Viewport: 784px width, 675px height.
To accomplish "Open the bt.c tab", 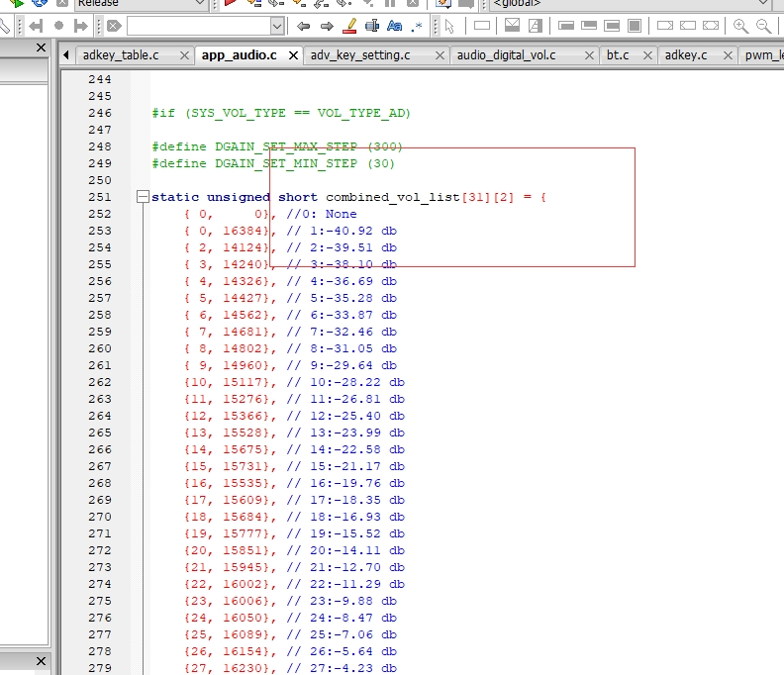I will pos(618,55).
